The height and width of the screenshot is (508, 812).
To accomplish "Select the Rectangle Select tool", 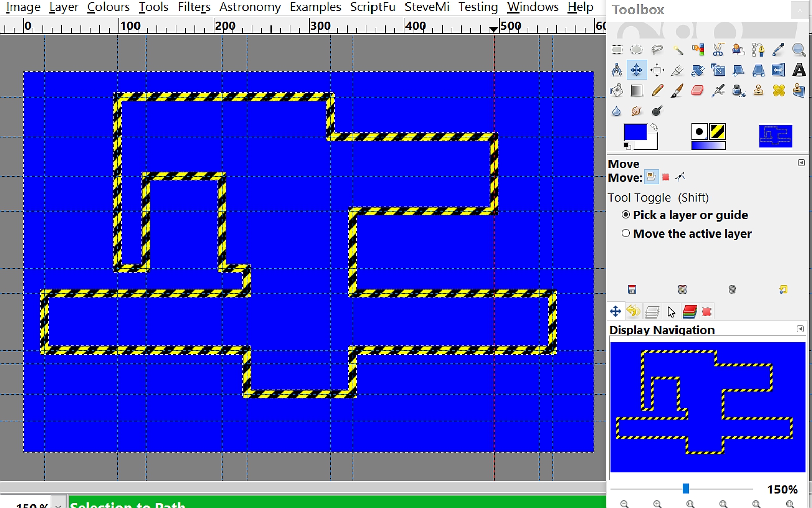I will (617, 50).
